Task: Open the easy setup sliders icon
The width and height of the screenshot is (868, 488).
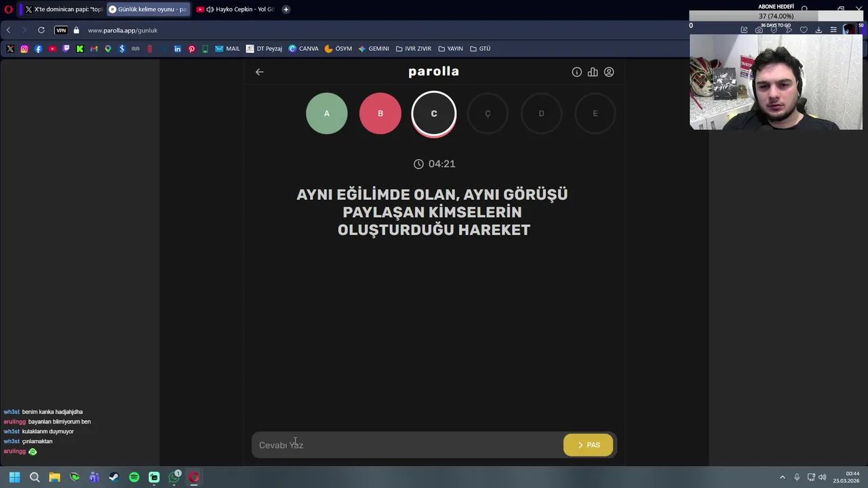Action: click(x=833, y=30)
